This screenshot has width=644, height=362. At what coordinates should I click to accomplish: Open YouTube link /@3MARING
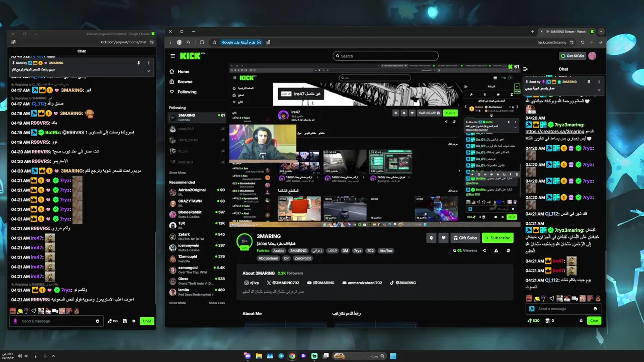click(x=320, y=283)
